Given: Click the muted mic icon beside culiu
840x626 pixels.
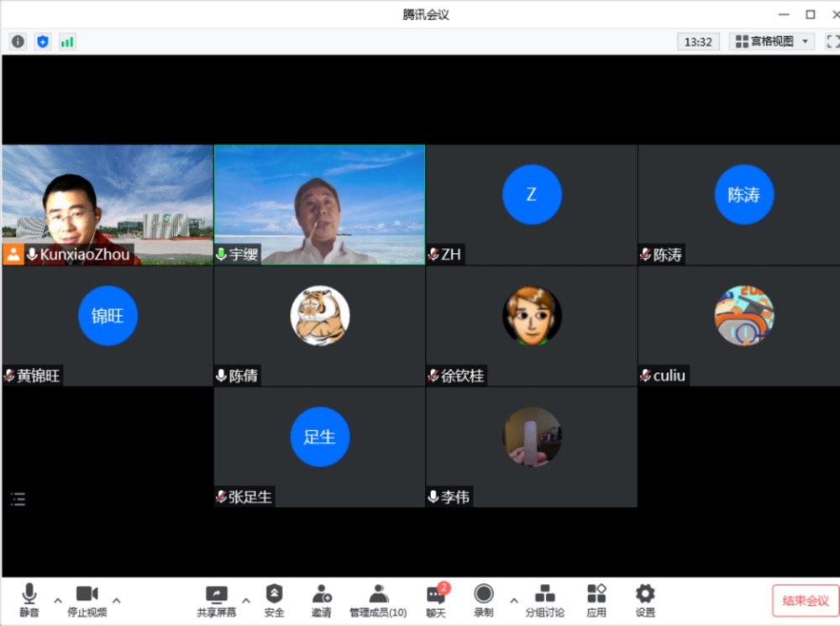Looking at the screenshot, I should (645, 376).
